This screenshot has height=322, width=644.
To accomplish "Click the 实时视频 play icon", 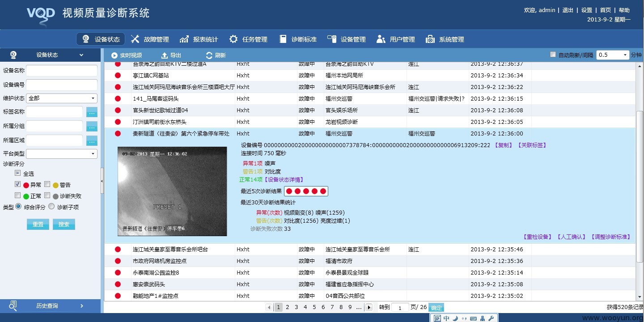I will click(x=114, y=55).
